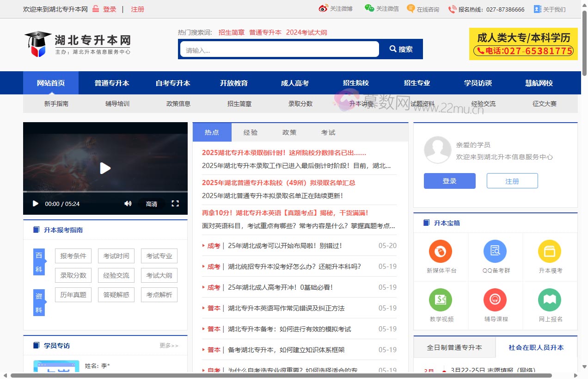
Task: Select the 辅导课程 red headphone icon
Action: [x=495, y=299]
